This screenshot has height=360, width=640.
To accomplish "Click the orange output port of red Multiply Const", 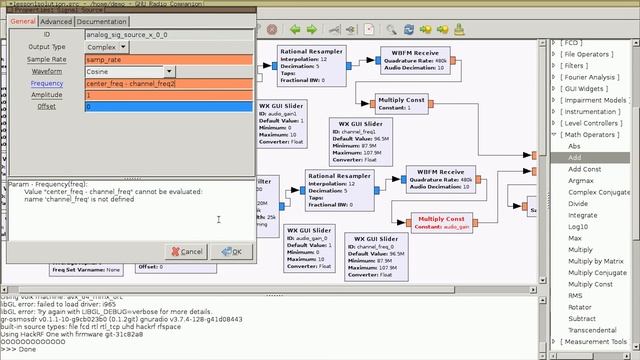I will click(x=475, y=223).
